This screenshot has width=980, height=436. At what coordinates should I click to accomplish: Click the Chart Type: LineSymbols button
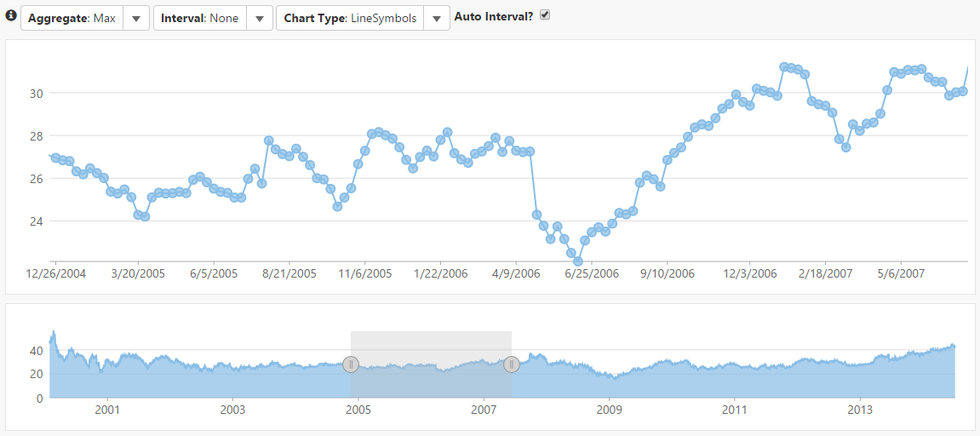[x=349, y=18]
